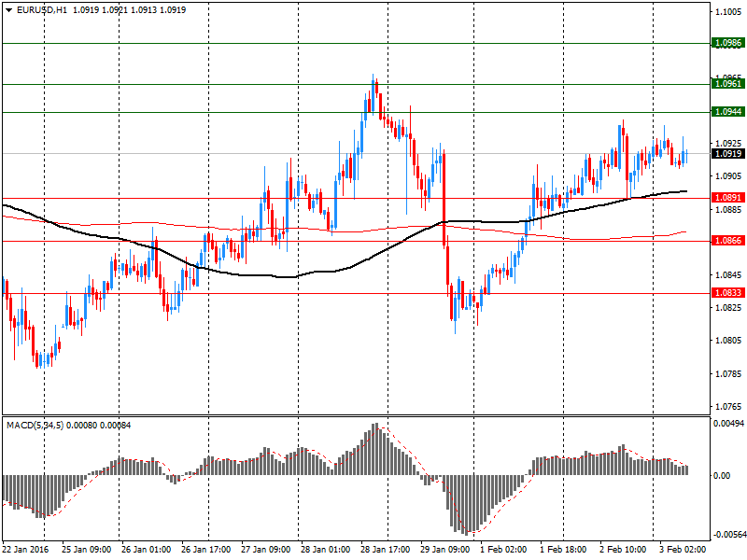Viewport: 747px width, 560px height.
Task: Click the 1.1005 price scale value
Action: (729, 12)
